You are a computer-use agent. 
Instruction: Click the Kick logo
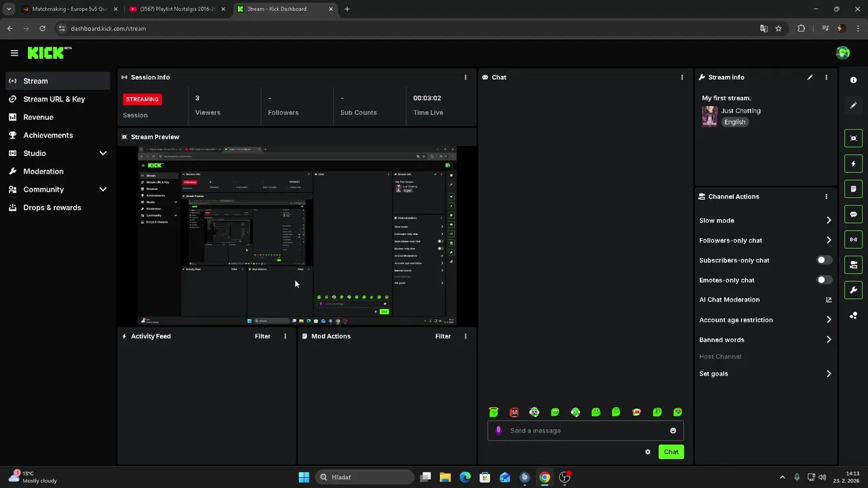50,53
